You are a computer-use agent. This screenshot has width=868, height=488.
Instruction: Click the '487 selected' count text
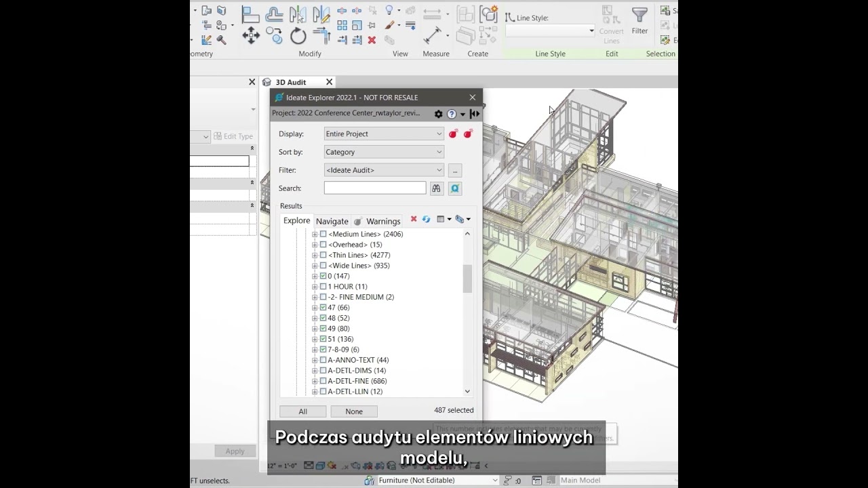(454, 410)
